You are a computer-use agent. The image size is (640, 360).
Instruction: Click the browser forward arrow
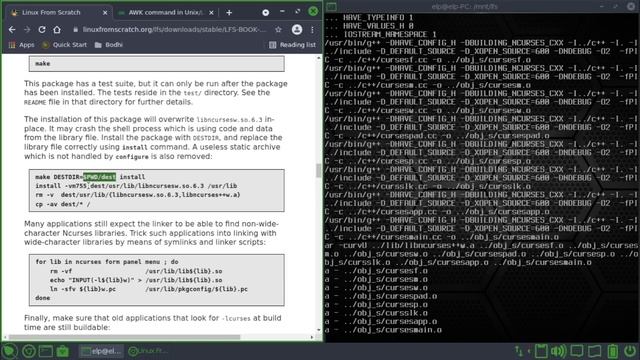point(27,29)
